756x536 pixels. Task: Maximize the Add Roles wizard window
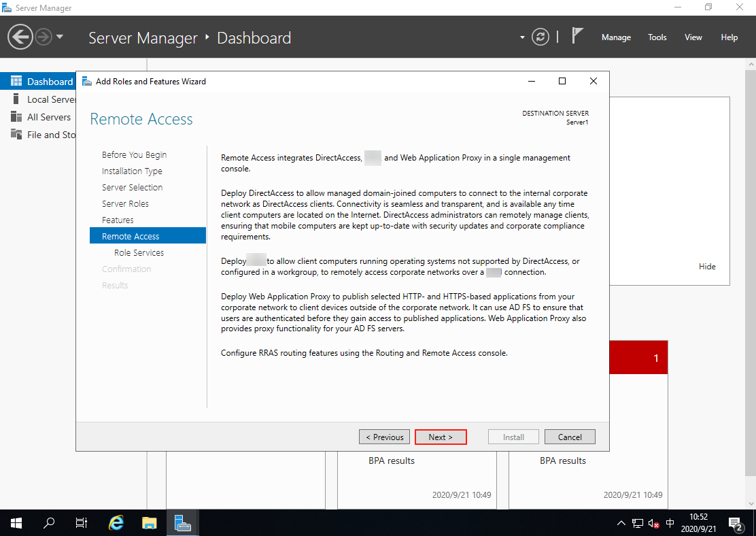tap(562, 81)
